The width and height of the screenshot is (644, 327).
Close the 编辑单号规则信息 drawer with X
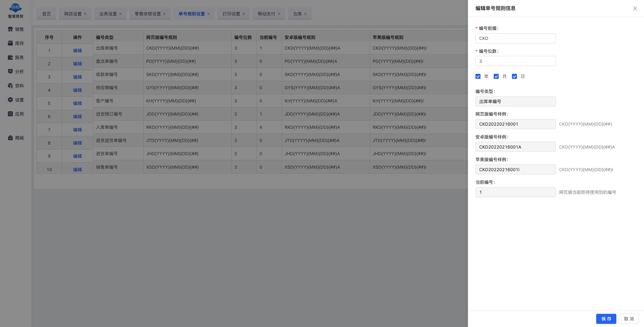coord(635,8)
